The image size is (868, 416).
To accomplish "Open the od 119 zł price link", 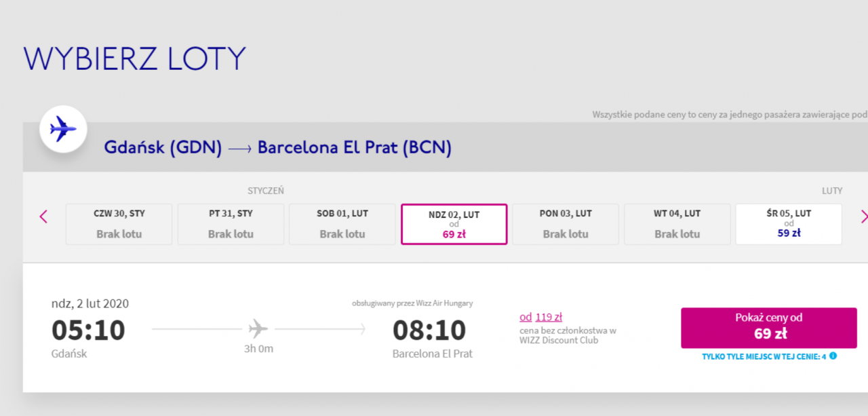I will coord(540,317).
